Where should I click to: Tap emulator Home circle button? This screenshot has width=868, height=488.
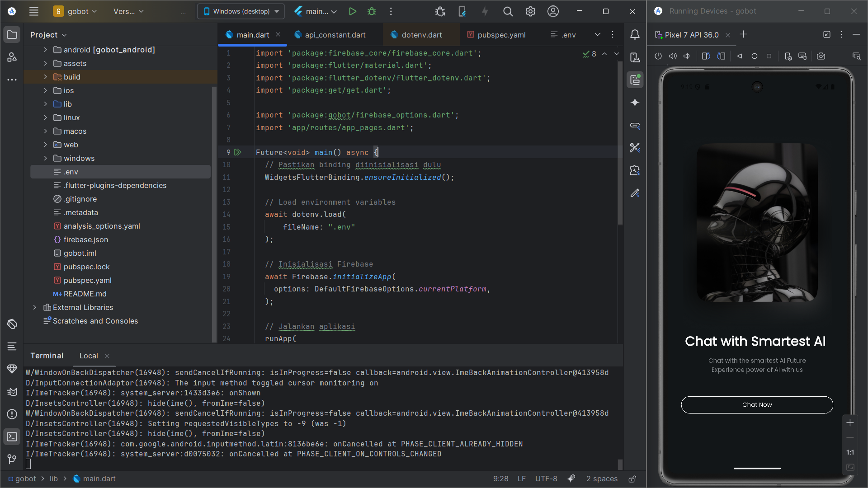point(754,56)
